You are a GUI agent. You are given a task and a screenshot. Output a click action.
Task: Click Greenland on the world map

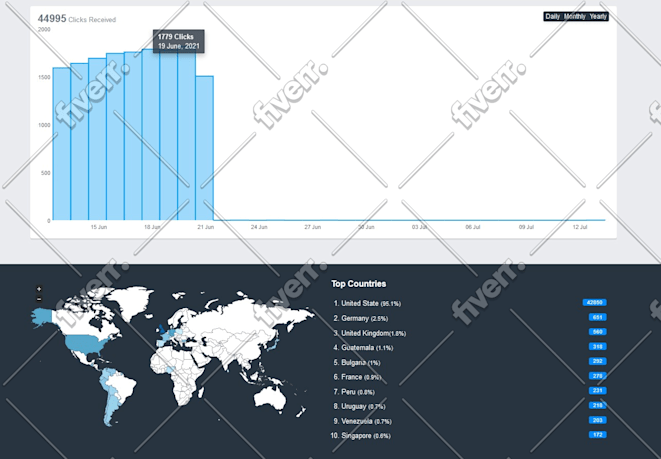coord(131,303)
